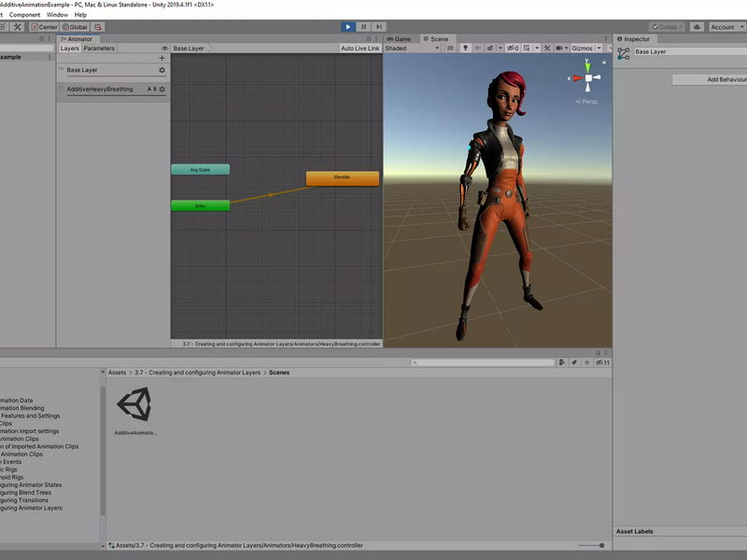Toggle Auto Live Link button
Image resolution: width=747 pixels, height=560 pixels.
click(x=360, y=49)
